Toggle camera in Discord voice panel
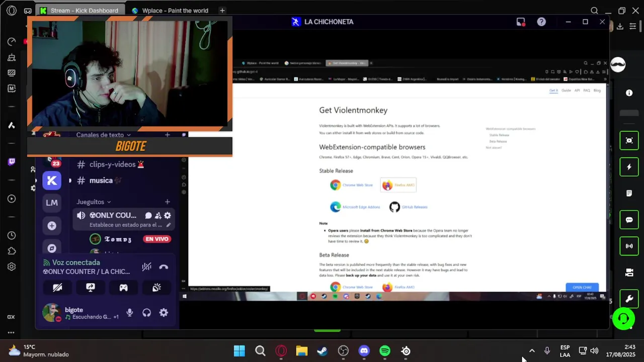The height and width of the screenshot is (362, 644). point(57,288)
